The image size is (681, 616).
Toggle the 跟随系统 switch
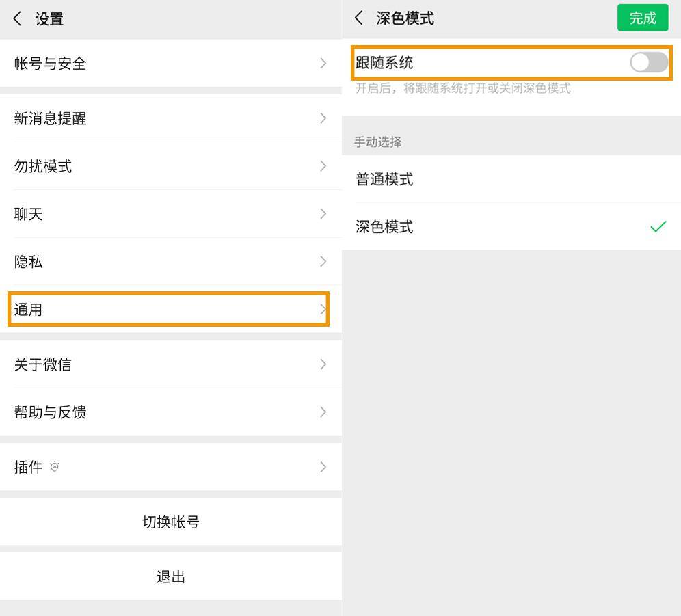[649, 62]
